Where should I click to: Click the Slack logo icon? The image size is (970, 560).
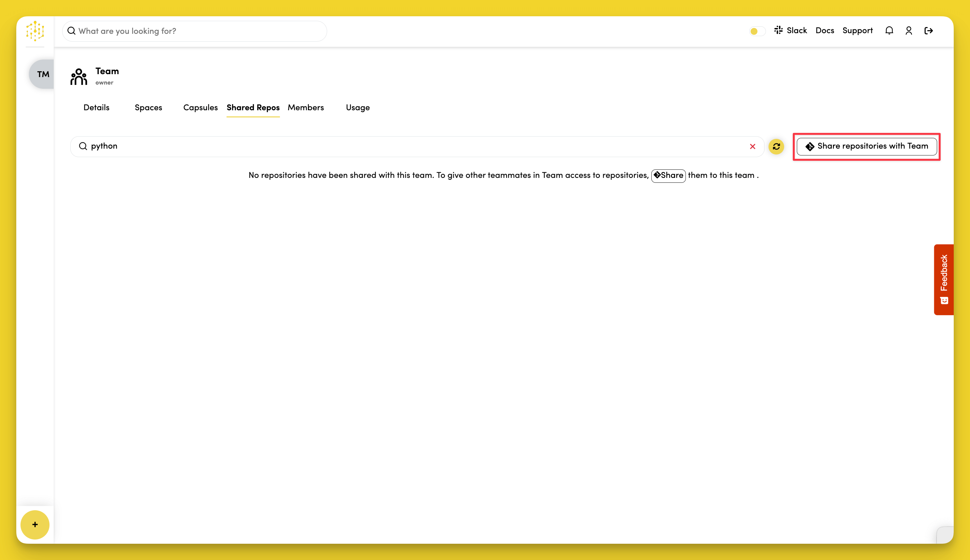(x=778, y=30)
